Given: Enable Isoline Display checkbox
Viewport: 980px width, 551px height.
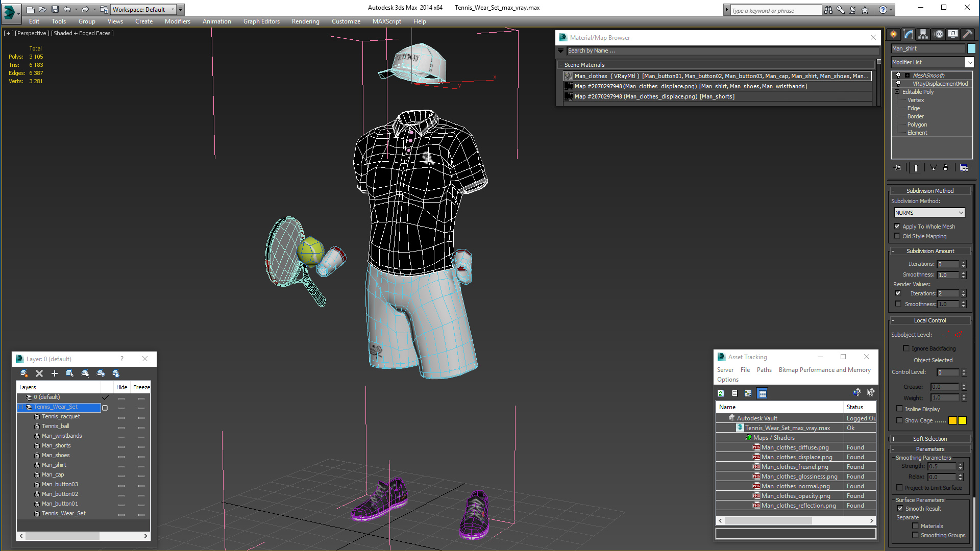Looking at the screenshot, I should click(899, 409).
